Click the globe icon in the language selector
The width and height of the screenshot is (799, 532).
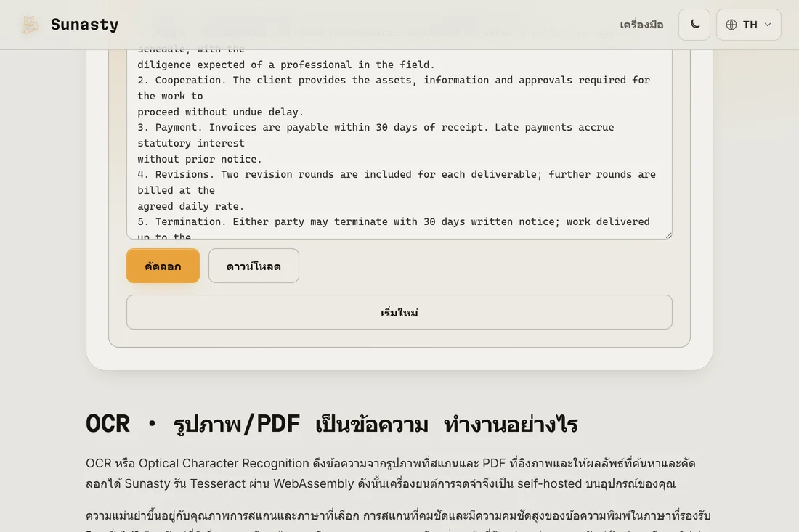[731, 25]
